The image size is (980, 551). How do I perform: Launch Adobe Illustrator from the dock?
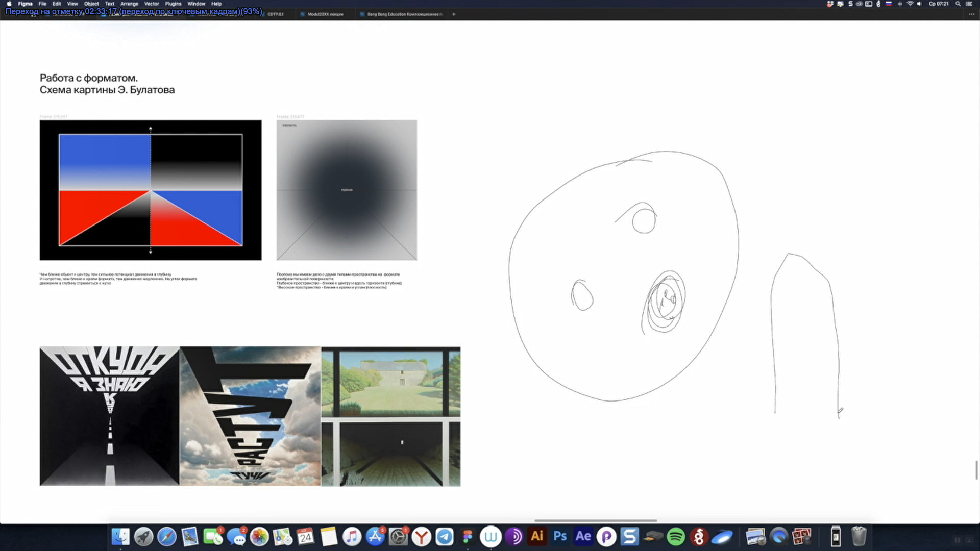point(537,537)
